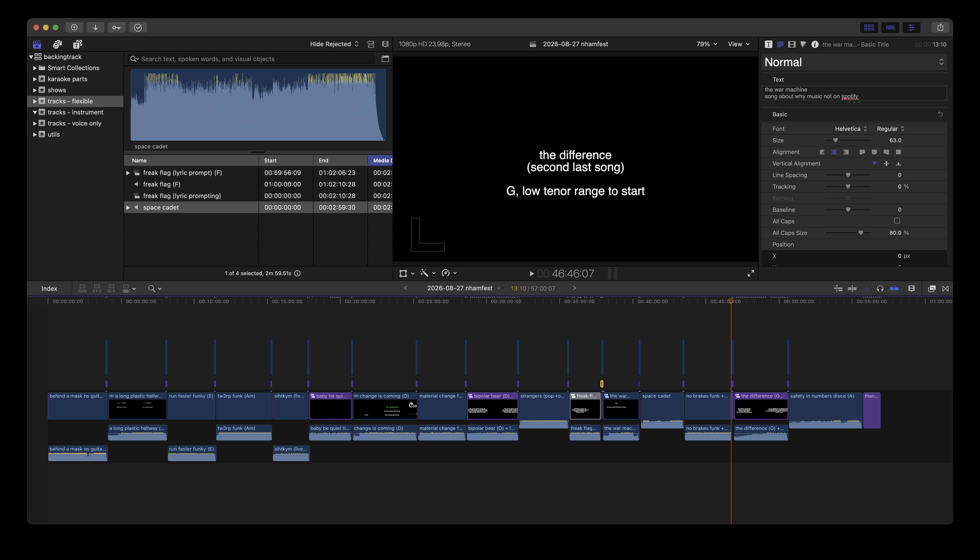This screenshot has height=560, width=980.
Task: Select tracks - voice only event
Action: 76,123
